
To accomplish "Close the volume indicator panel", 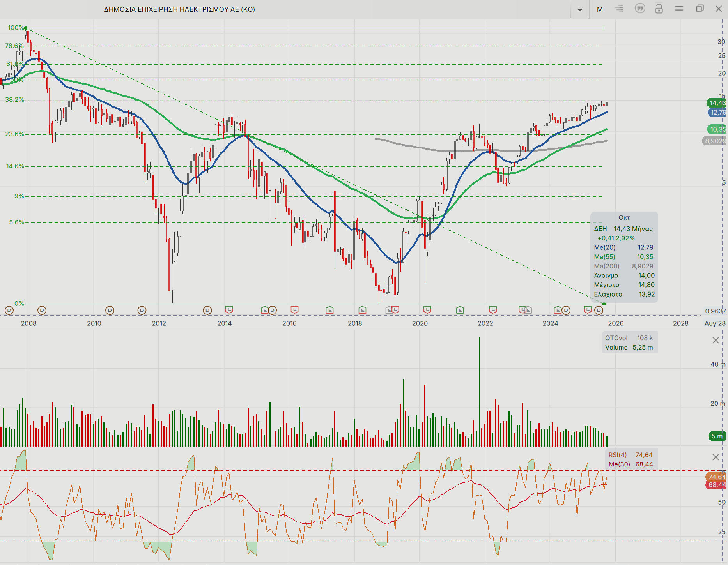I will [x=716, y=340].
